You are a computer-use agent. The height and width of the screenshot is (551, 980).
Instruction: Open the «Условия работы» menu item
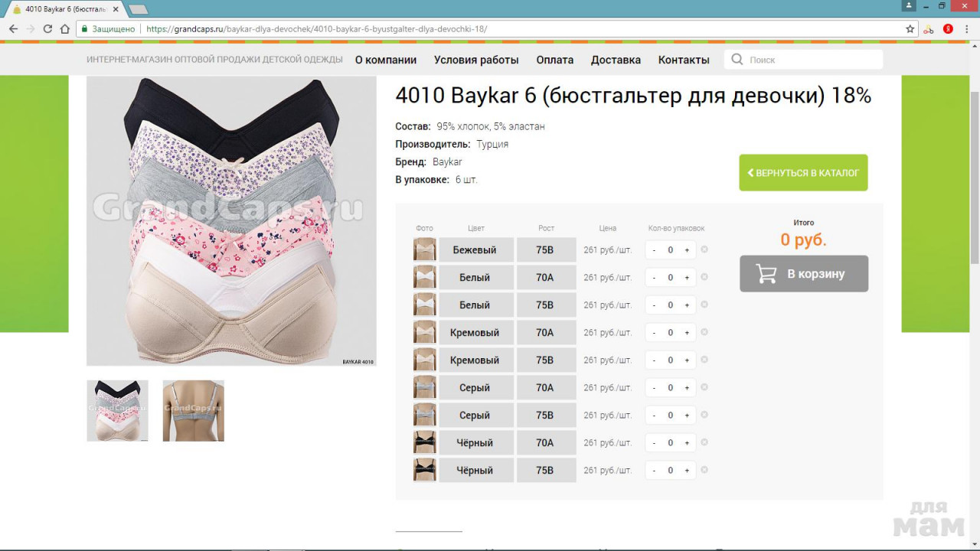coord(476,60)
